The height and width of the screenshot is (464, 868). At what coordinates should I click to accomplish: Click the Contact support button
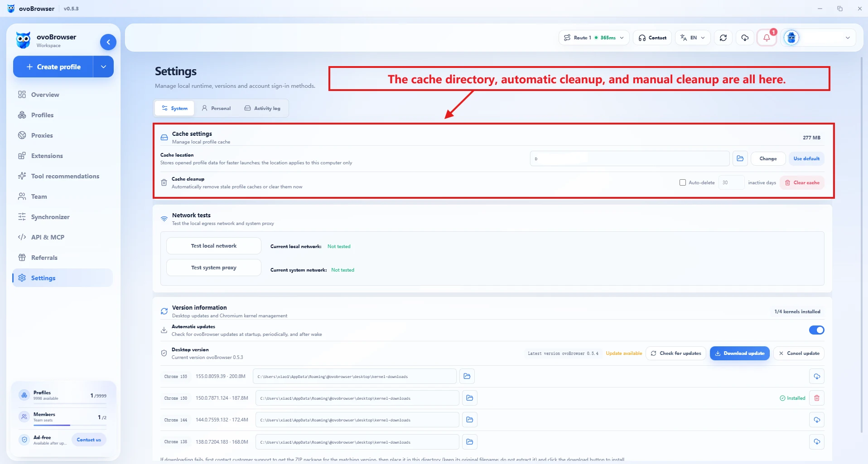tap(652, 38)
